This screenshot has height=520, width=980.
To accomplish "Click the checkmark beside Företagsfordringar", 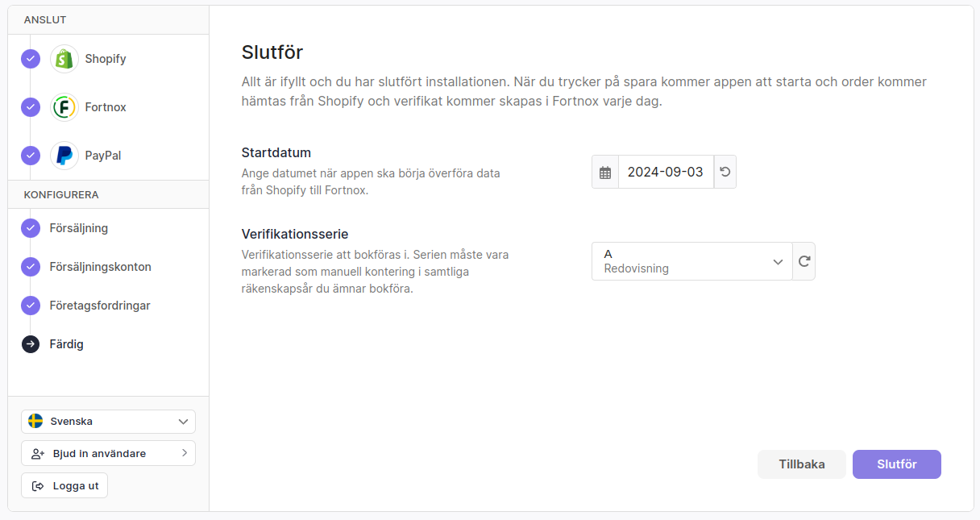I will (x=31, y=306).
